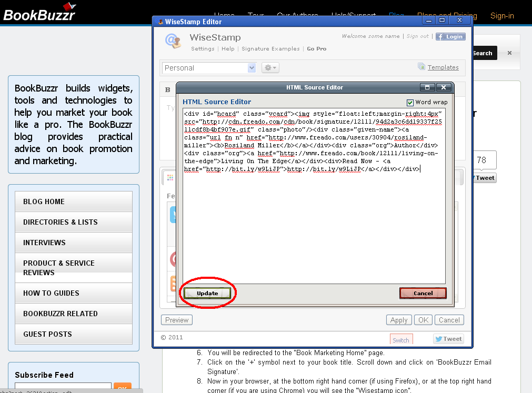Open the Settings menu in WiseStamp
This screenshot has height=393, width=532.
[x=203, y=49]
